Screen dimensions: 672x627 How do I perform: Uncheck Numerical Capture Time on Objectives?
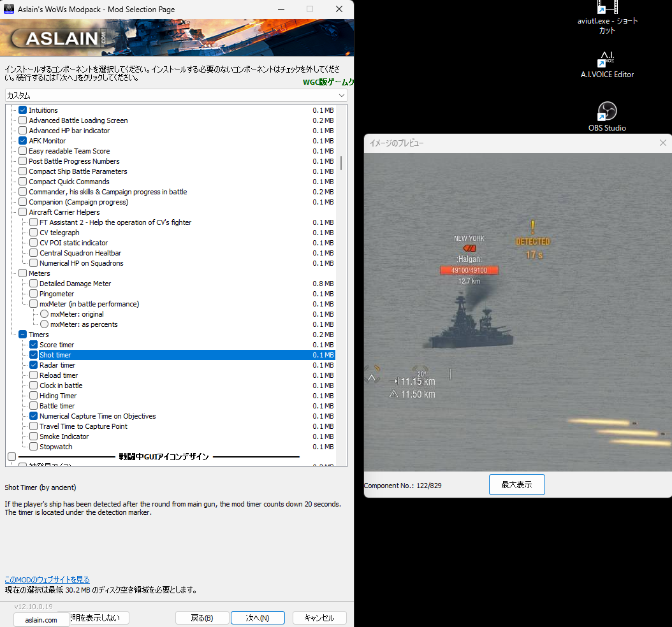tap(33, 415)
